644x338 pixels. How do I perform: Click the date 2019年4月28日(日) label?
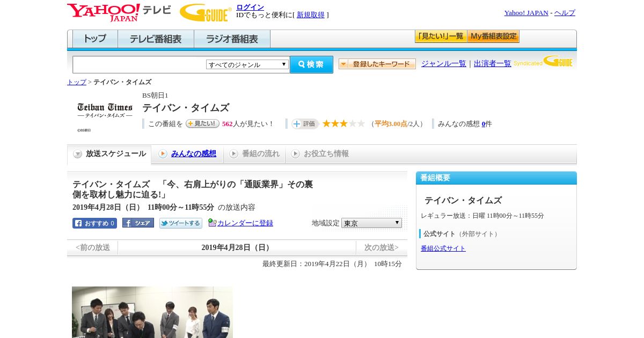point(237,247)
